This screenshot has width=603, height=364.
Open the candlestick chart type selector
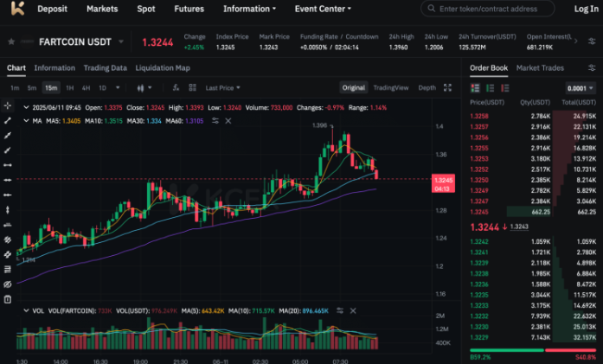[145, 87]
